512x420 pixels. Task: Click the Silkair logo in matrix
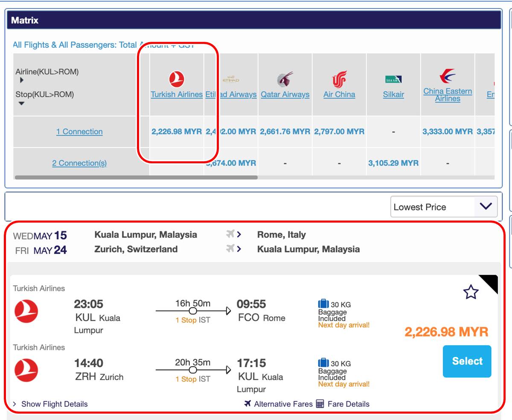tap(393, 79)
